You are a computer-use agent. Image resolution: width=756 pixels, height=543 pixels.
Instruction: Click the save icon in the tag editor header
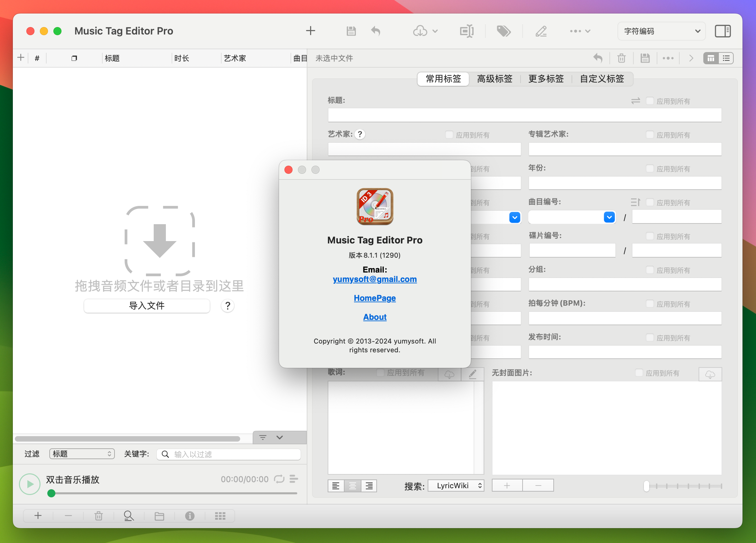tap(645, 58)
